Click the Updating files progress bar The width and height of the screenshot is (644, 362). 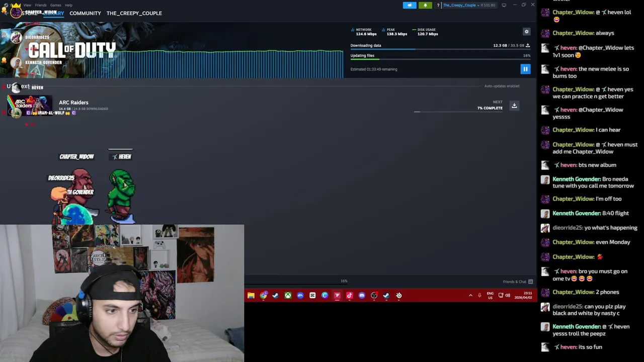coord(440,59)
